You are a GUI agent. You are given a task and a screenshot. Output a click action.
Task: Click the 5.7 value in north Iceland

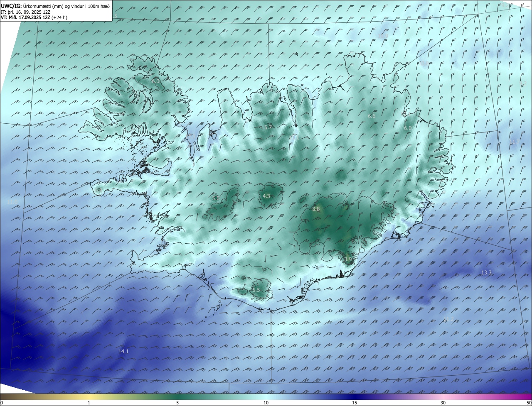click(268, 127)
